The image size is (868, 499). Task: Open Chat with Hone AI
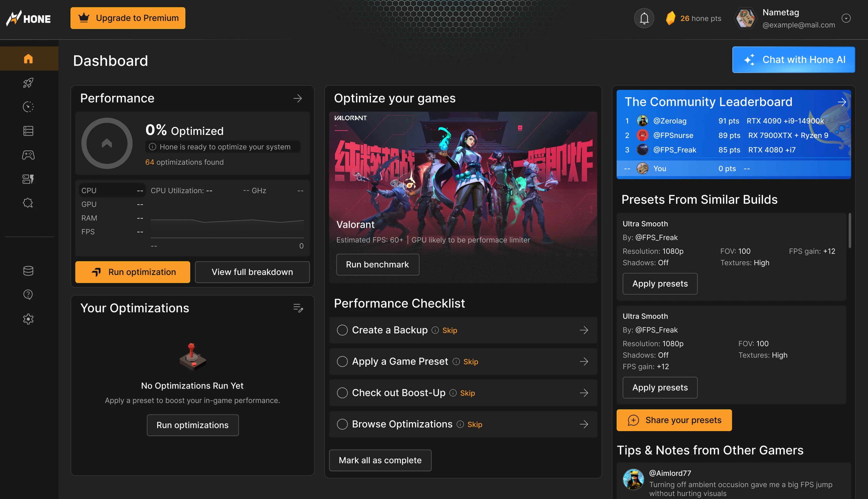tap(793, 60)
